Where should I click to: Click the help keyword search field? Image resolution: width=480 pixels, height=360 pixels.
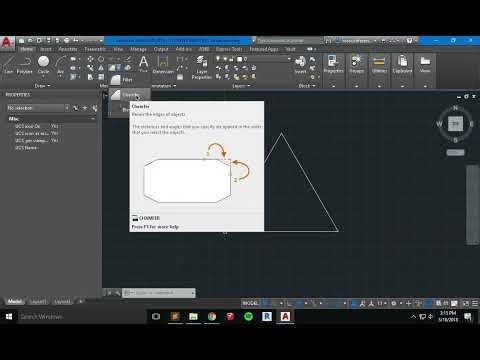[x=289, y=41]
